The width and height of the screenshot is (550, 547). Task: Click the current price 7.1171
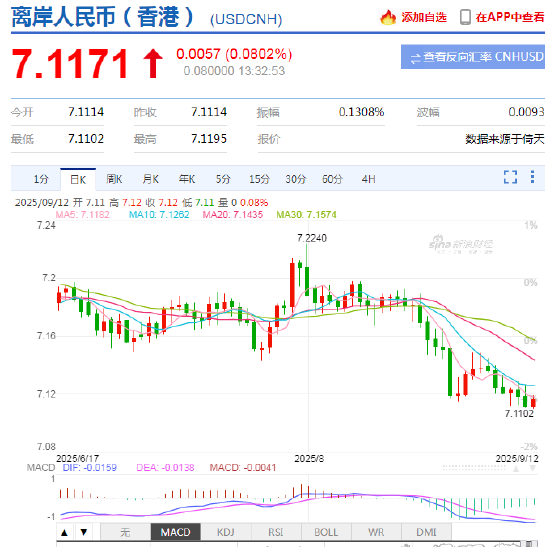pyautogui.click(x=70, y=64)
